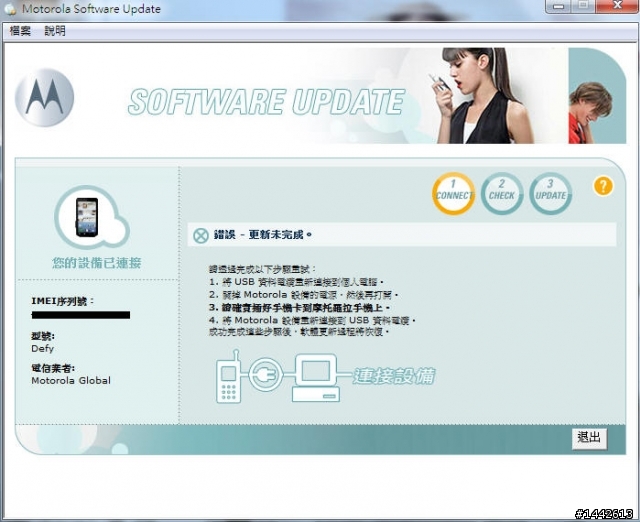Click the Motorola logo
640x522 pixels.
tap(44, 98)
